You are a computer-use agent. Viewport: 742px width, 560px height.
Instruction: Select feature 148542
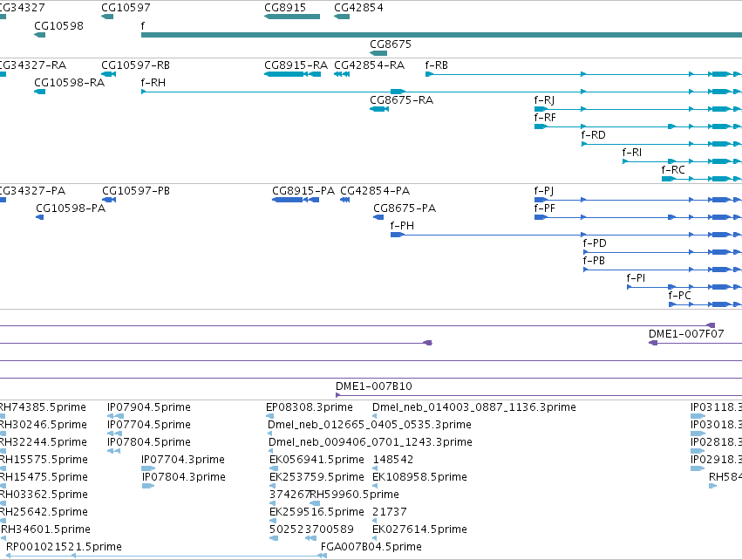[x=392, y=460]
